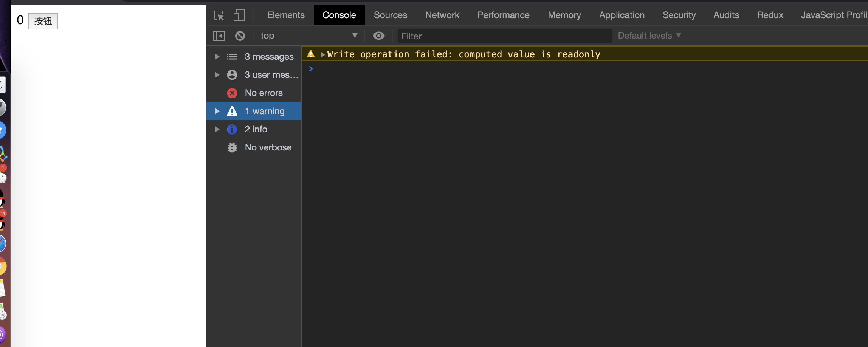Expand the 2 info group
The image size is (868, 347).
tap(217, 129)
